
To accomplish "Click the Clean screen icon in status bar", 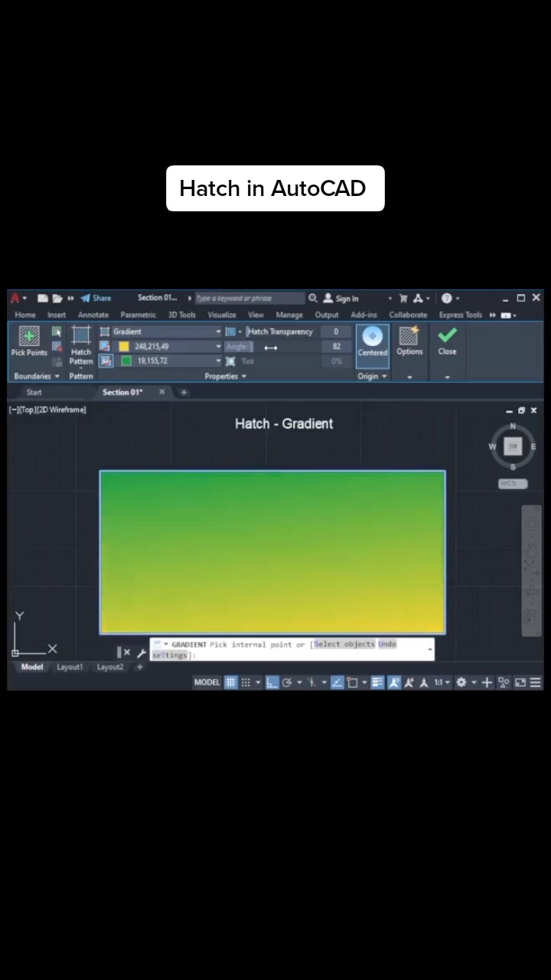I will pos(520,682).
